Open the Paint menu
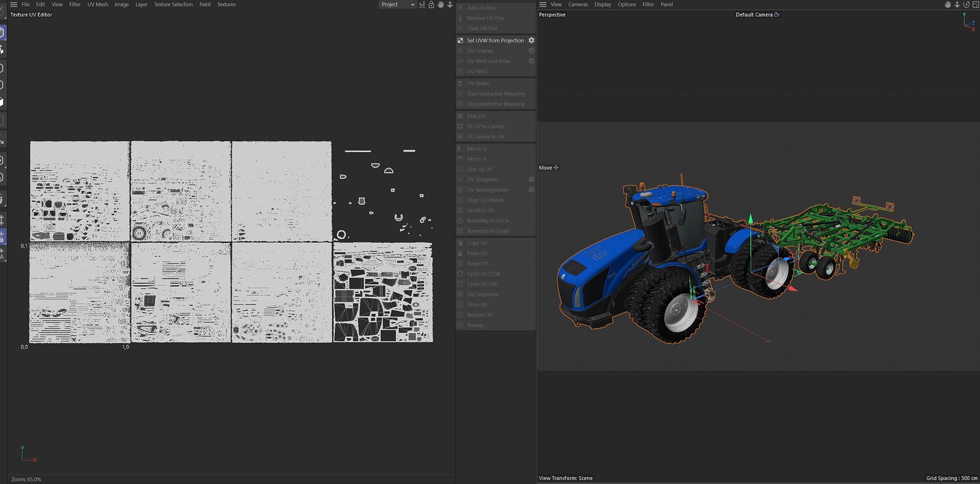 [x=205, y=5]
